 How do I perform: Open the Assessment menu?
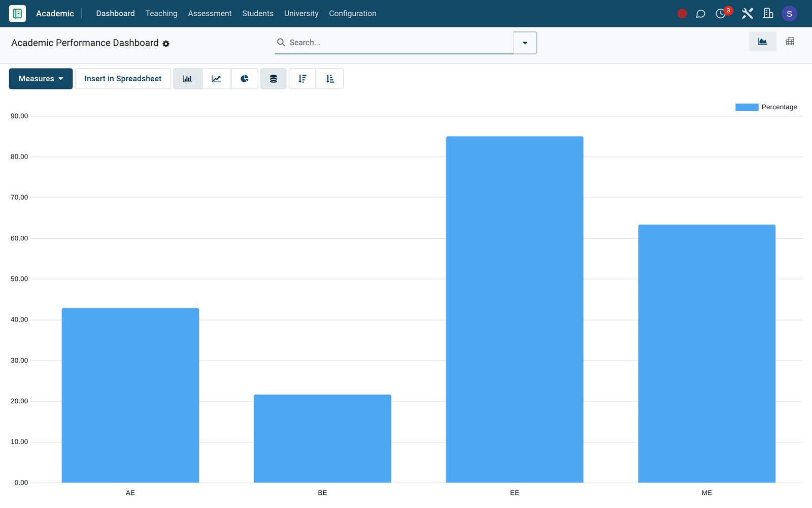click(210, 14)
